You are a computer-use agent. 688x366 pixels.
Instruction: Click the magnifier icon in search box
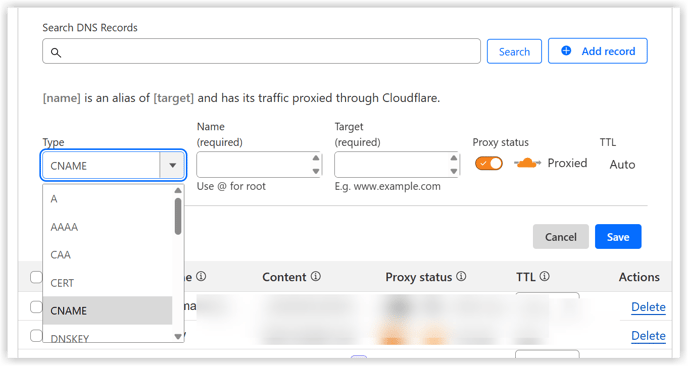pyautogui.click(x=56, y=53)
